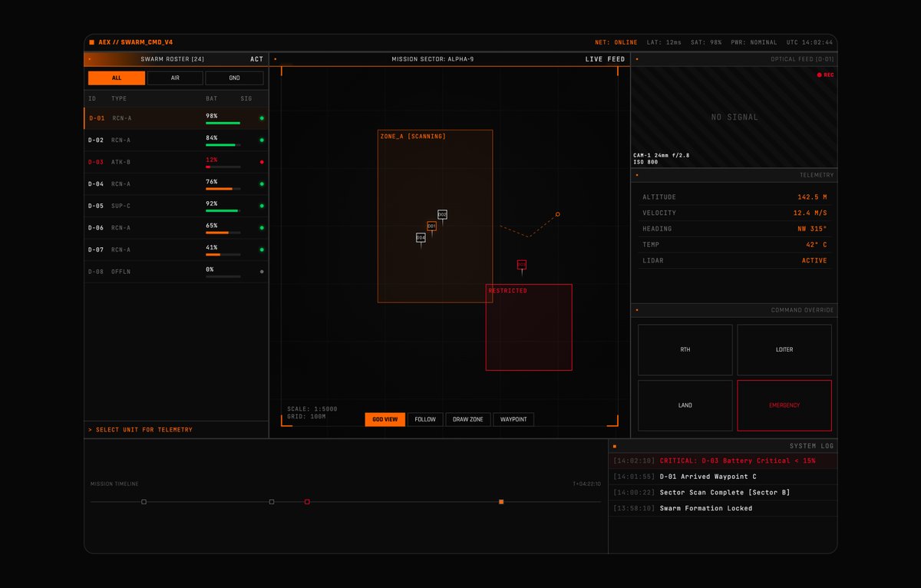Select the drone marker inside the RESTRICTED zone

[521, 265]
